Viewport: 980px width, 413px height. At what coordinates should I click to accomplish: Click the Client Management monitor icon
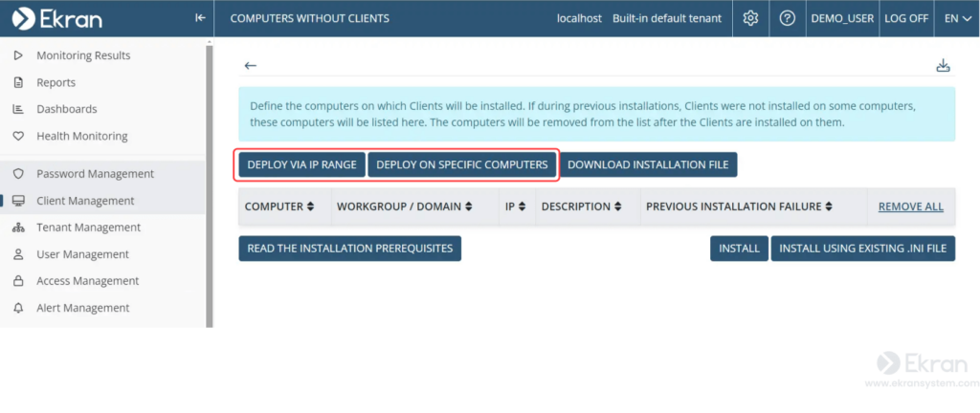[x=18, y=201]
